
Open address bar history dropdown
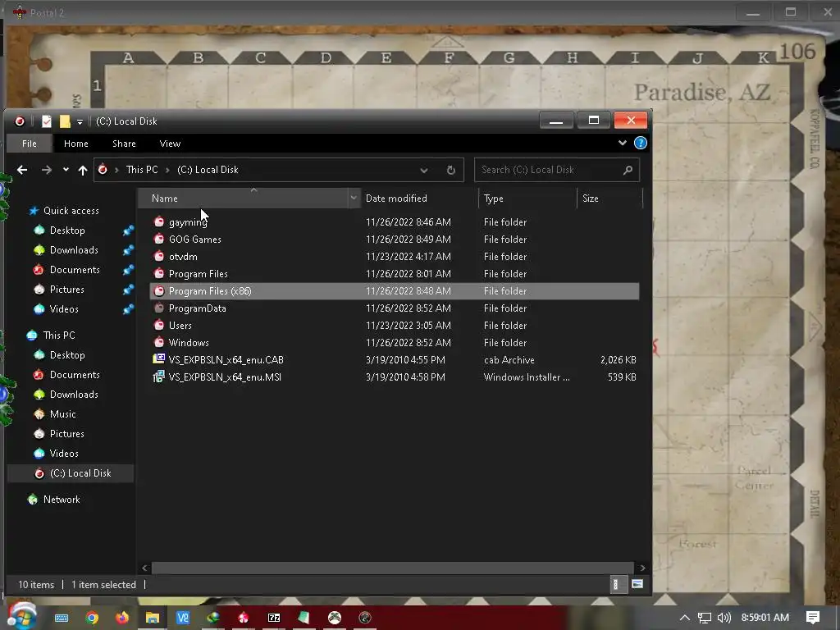[x=424, y=171]
